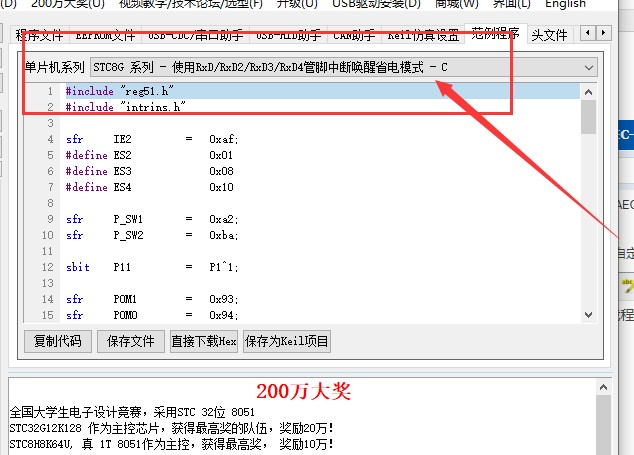Image resolution: width=634 pixels, height=455 pixels.
Task: Click the red 200万大奖 heading
Action: point(304,391)
